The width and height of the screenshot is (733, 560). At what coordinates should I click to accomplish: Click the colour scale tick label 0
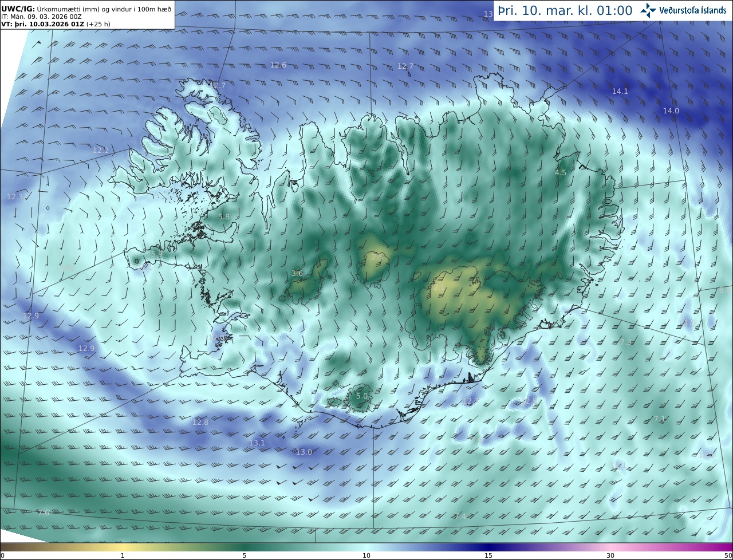click(x=2, y=555)
